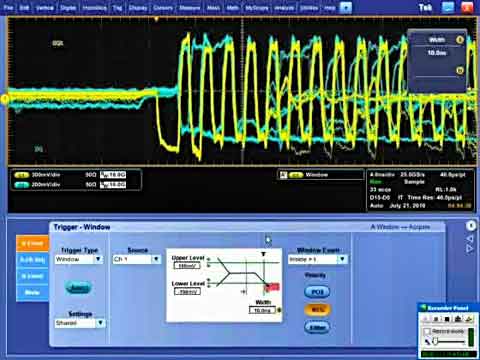Click the trigger position marker atop graticule
Image resolution: width=480 pixels, height=360 pixels.
click(x=156, y=20)
